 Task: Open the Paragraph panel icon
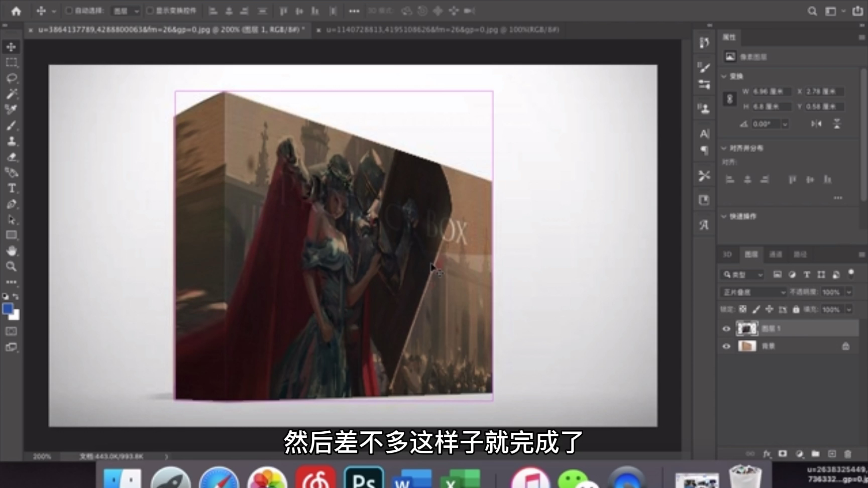pyautogui.click(x=704, y=150)
